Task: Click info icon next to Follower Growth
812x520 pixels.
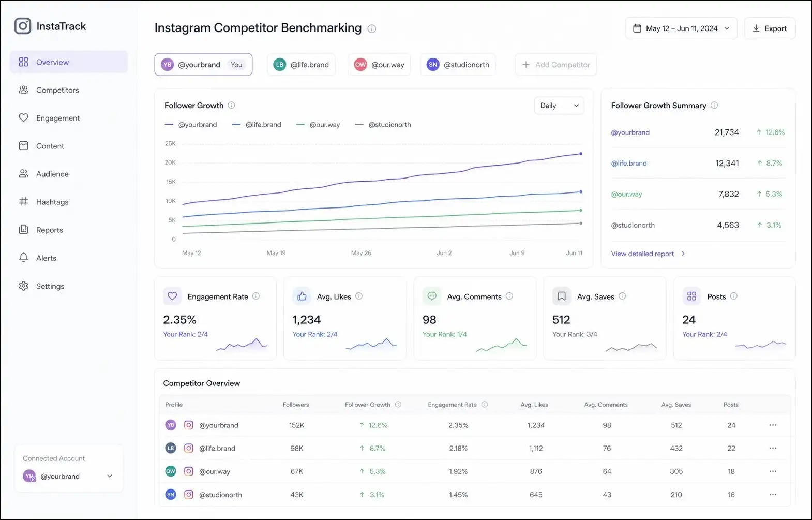Action: pyautogui.click(x=231, y=105)
